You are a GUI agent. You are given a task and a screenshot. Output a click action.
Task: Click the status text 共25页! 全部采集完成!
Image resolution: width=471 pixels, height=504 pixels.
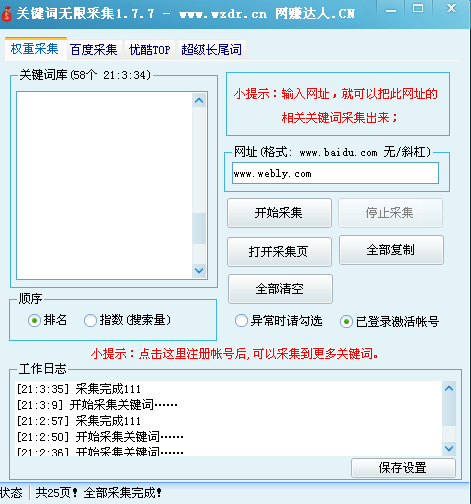coord(99,493)
